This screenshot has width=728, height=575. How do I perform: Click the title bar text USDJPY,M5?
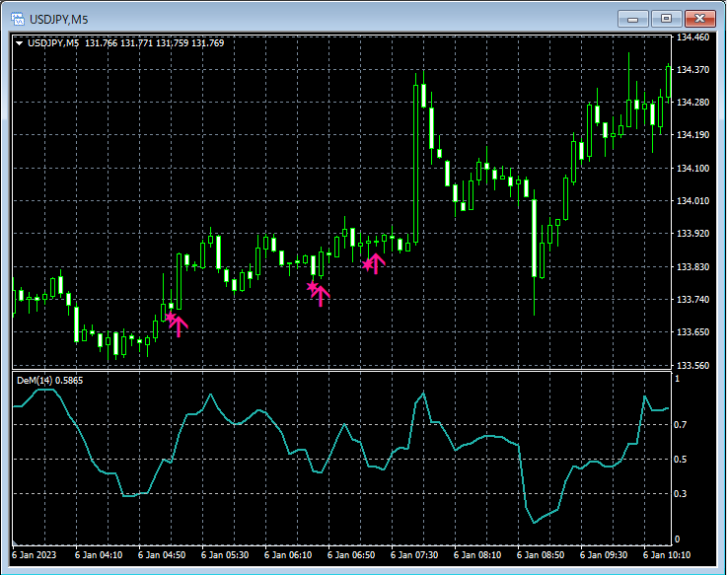point(58,20)
